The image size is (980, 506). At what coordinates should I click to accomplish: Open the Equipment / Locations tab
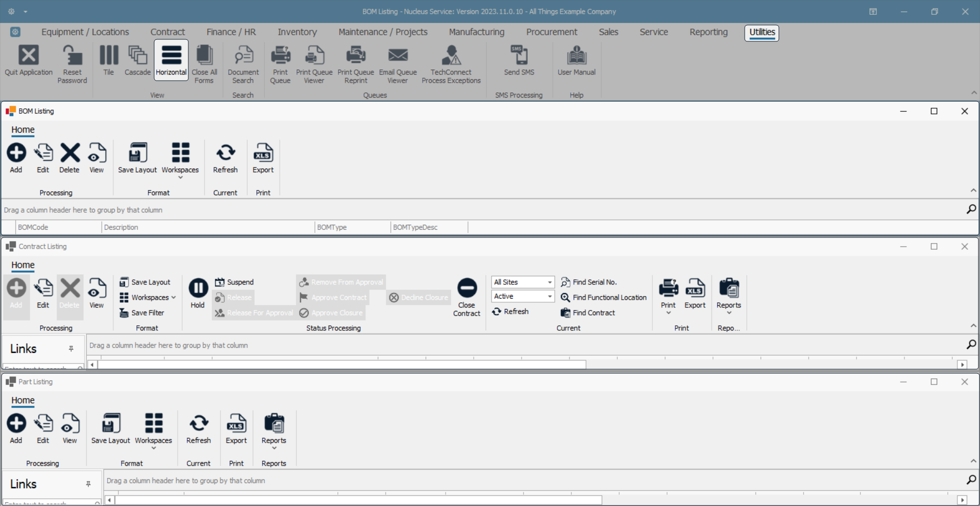[85, 32]
